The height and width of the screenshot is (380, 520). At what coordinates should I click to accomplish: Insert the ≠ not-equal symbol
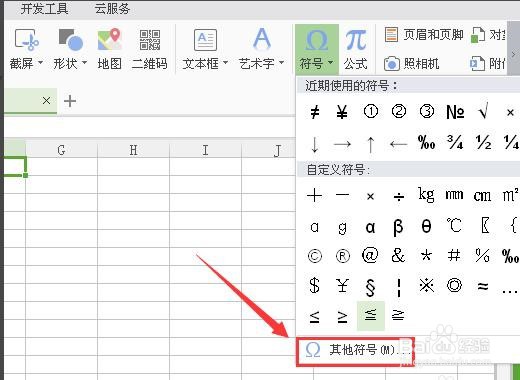point(315,112)
